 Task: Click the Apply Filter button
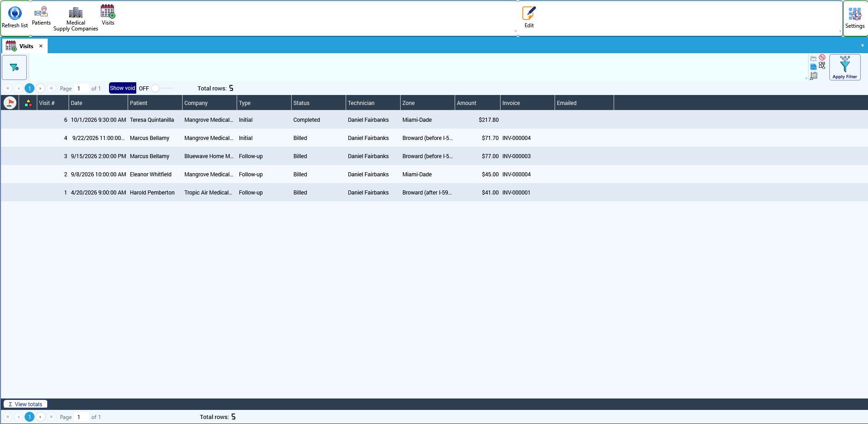click(x=844, y=67)
